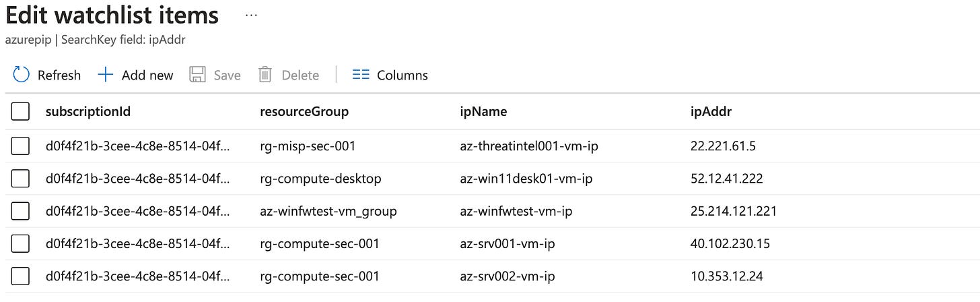Select the rg-misp-sec-001 cell
Screen dimensions: 980x302
coord(307,146)
